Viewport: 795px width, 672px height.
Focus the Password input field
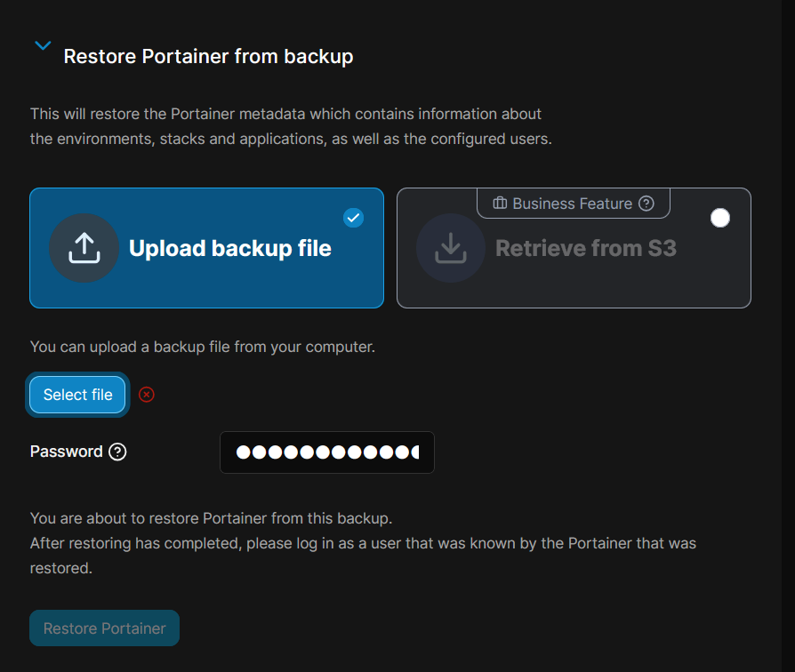tap(326, 452)
